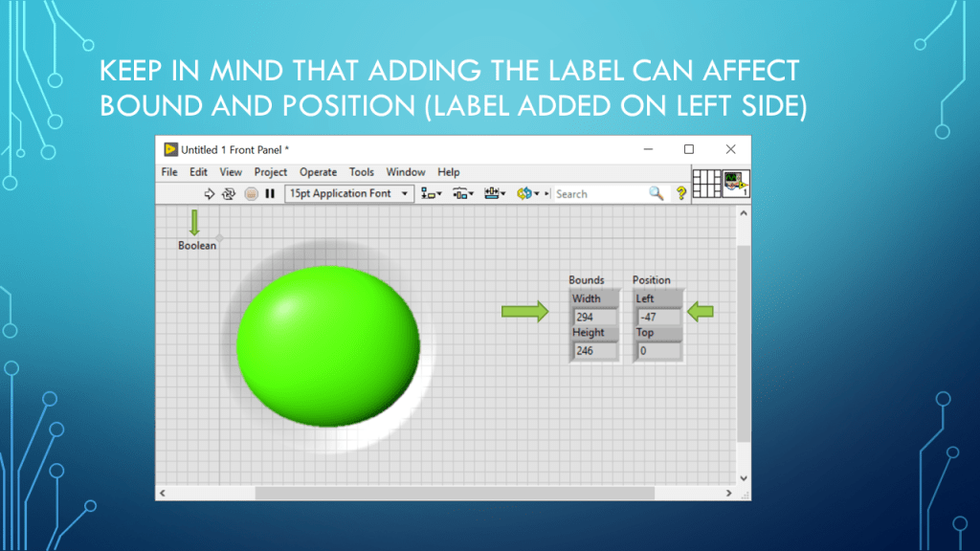Open the Reorder dropdown
This screenshot has height=551, width=980.
[527, 193]
